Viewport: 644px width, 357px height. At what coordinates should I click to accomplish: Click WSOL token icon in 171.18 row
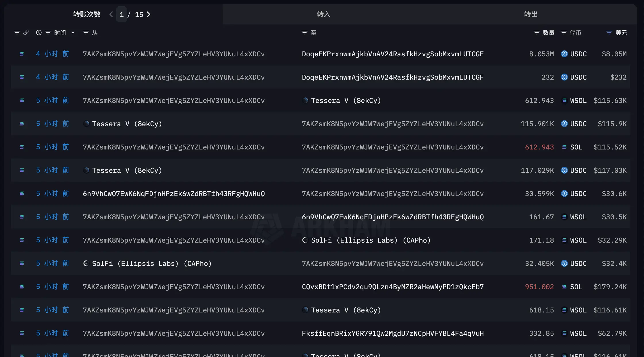(564, 240)
